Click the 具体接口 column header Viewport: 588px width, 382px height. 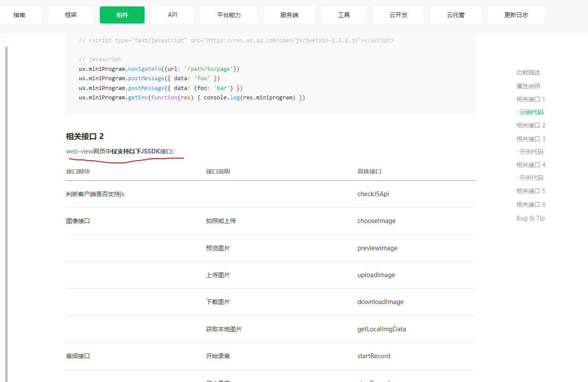[x=369, y=171]
